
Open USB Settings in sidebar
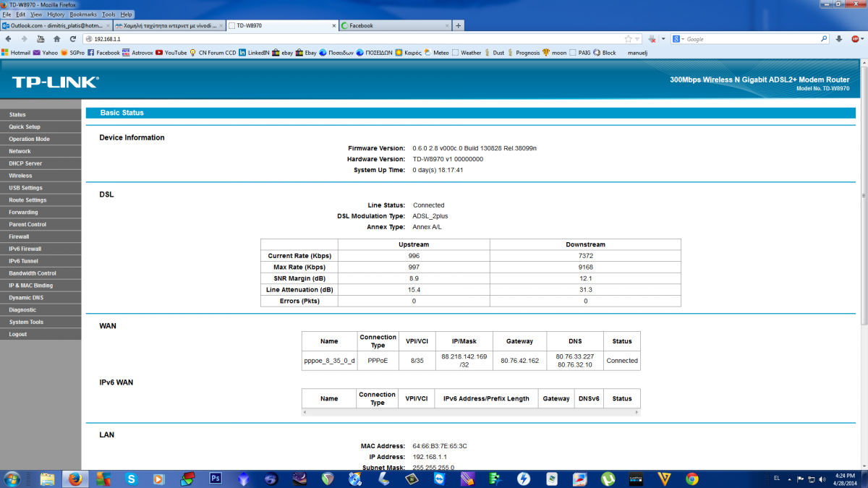point(41,188)
